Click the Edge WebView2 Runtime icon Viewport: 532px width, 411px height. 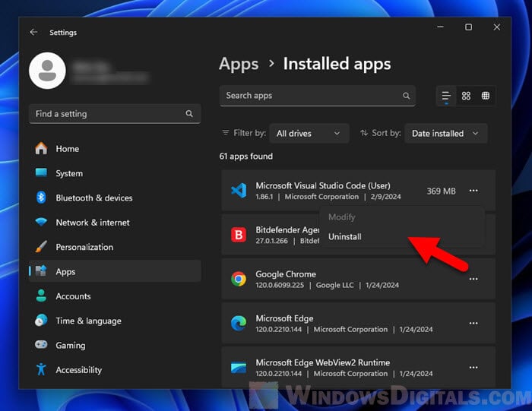pyautogui.click(x=239, y=368)
